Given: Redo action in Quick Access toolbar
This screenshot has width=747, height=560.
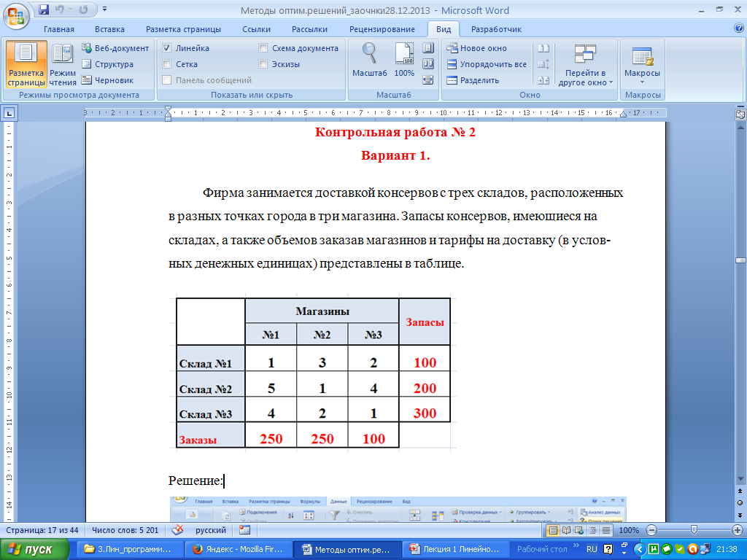Looking at the screenshot, I should [83, 9].
